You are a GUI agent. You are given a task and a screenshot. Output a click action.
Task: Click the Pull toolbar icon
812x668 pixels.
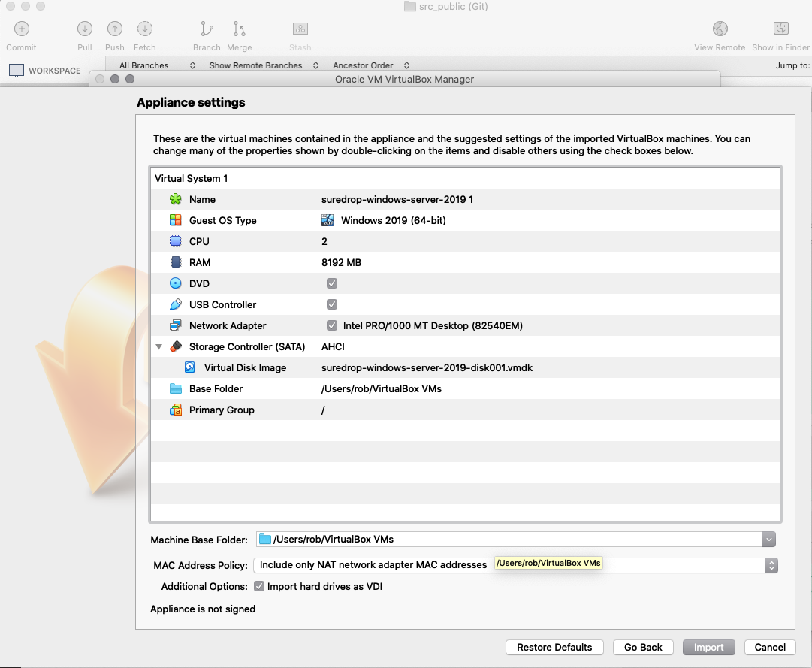(x=85, y=29)
